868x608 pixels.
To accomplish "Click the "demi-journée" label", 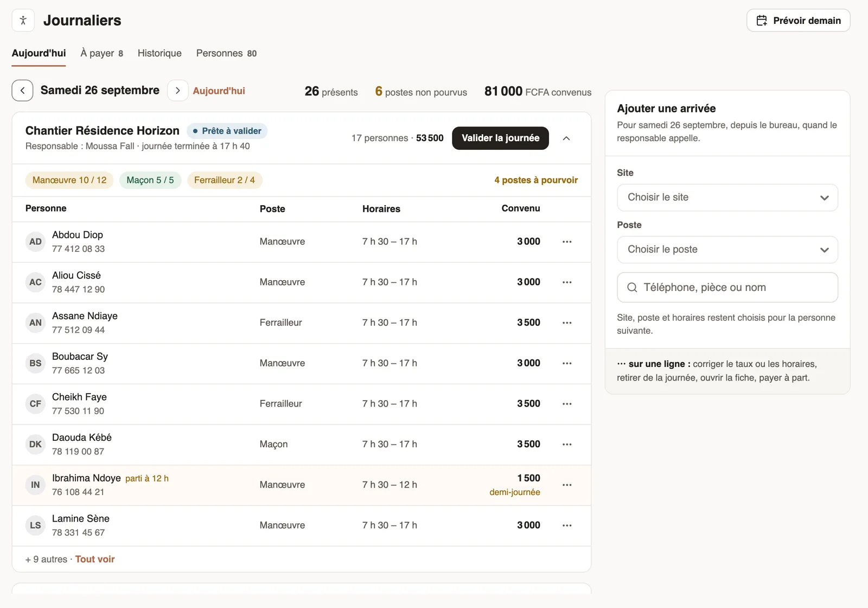I will click(x=515, y=492).
